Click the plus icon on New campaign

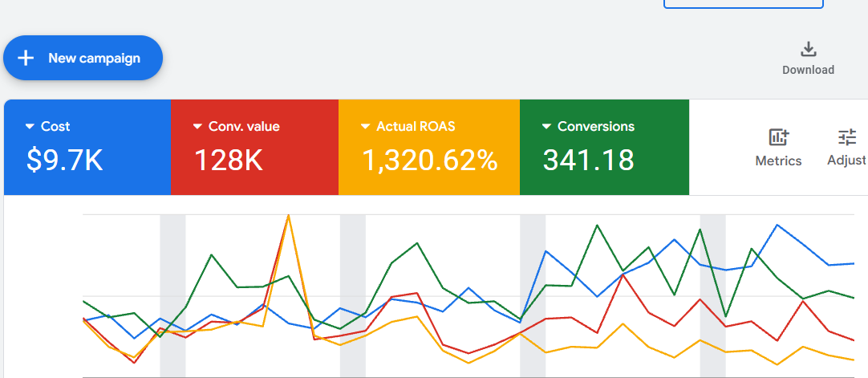[26, 58]
